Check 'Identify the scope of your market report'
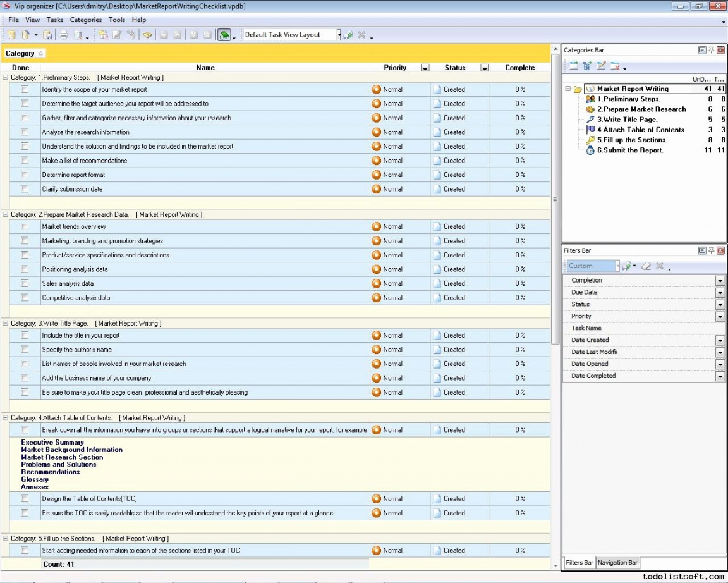 [25, 89]
